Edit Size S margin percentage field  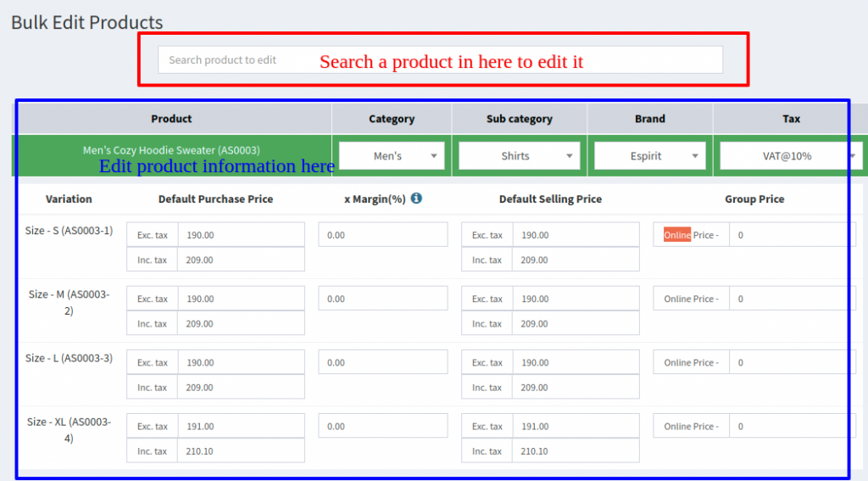click(382, 235)
